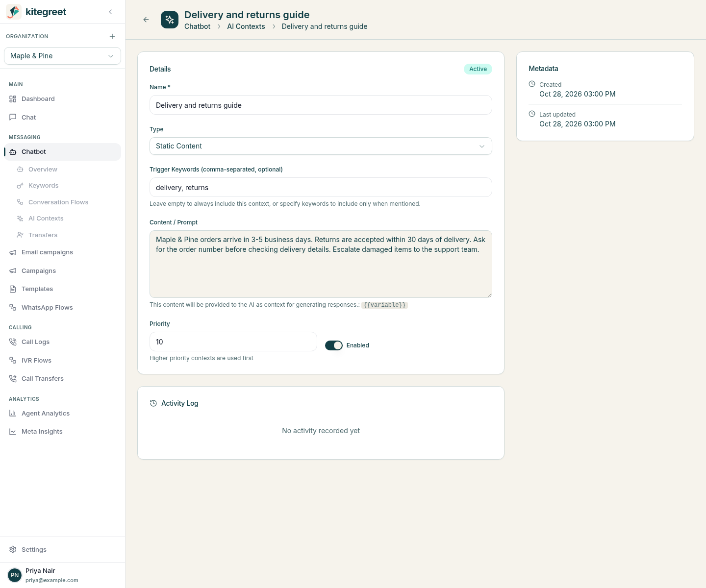Click the Chatbot breadcrumb link

[x=197, y=26]
